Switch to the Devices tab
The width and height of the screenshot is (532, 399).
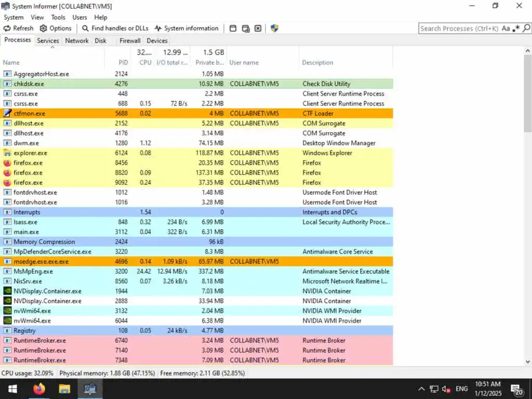click(157, 41)
